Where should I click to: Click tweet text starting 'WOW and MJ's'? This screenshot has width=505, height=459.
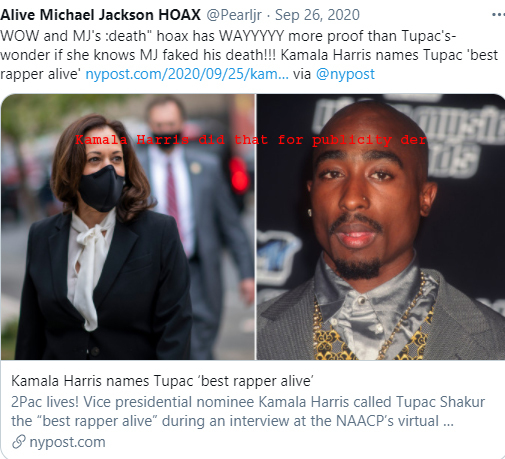[x=228, y=36]
